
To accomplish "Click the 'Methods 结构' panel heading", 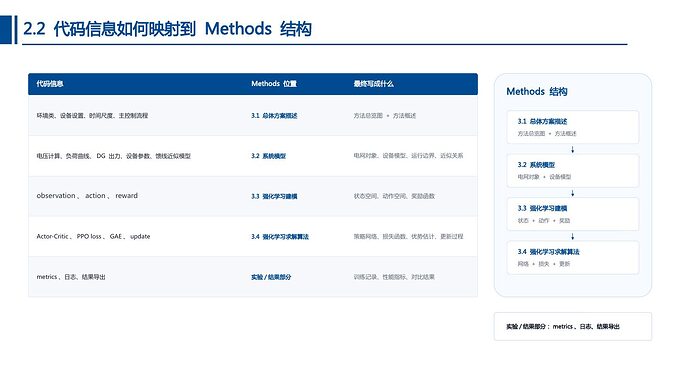I will [537, 92].
